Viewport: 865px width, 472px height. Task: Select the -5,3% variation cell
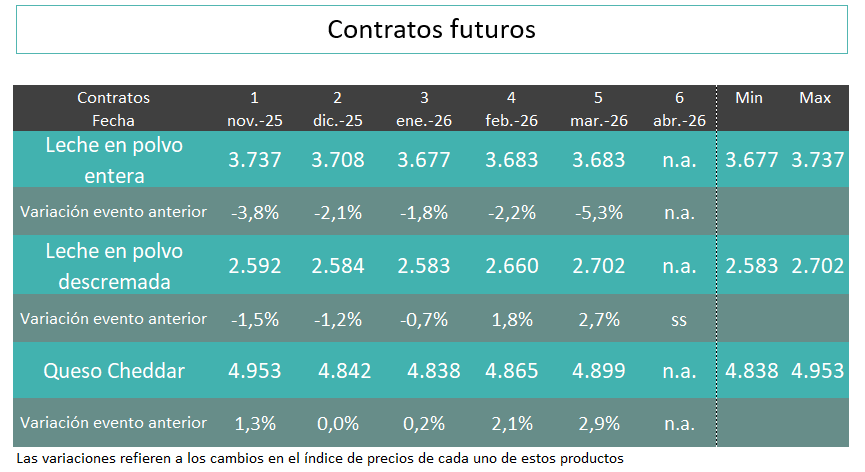(598, 212)
